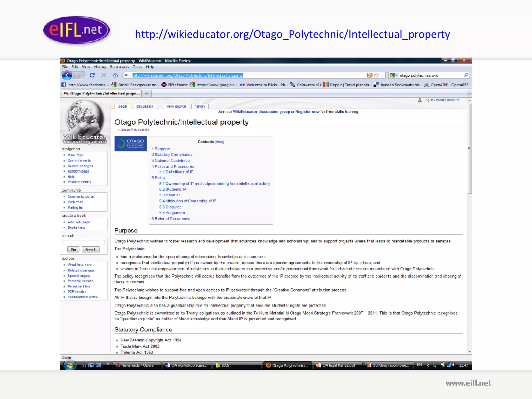Open the Printable version toolbox link
This screenshot has width=532, height=399.
pyautogui.click(x=81, y=281)
